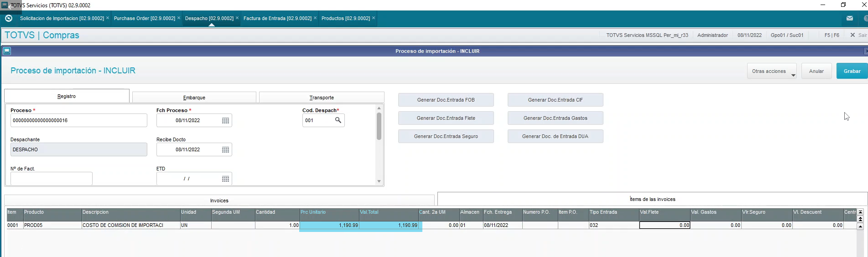Click the TOTVS home logo icon

pos(8,18)
